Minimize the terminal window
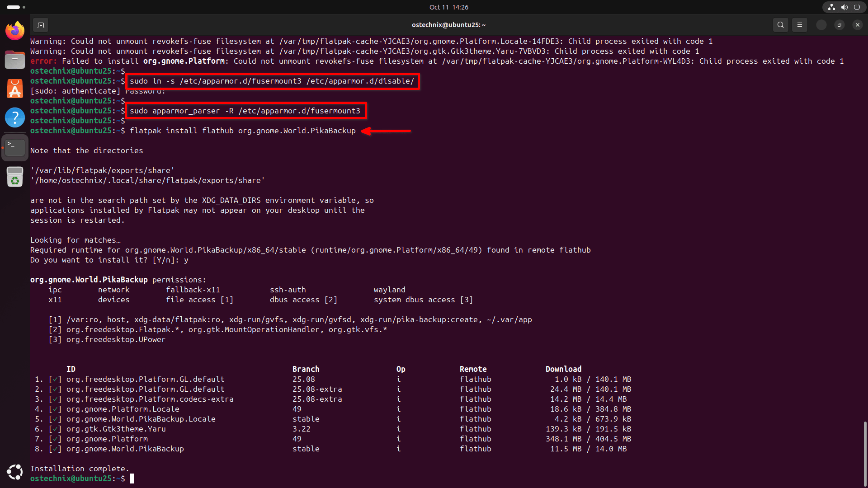This screenshot has width=868, height=488. [821, 25]
